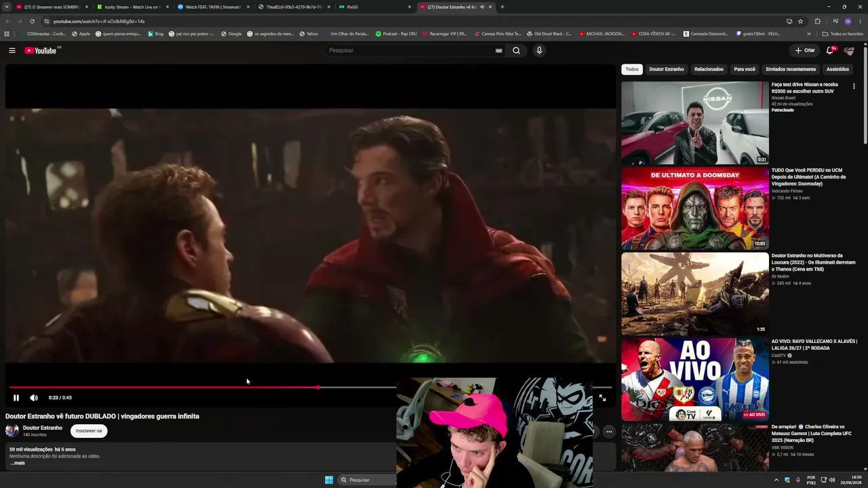Select the Assistidos filter chip
868x488 pixels.
837,69
